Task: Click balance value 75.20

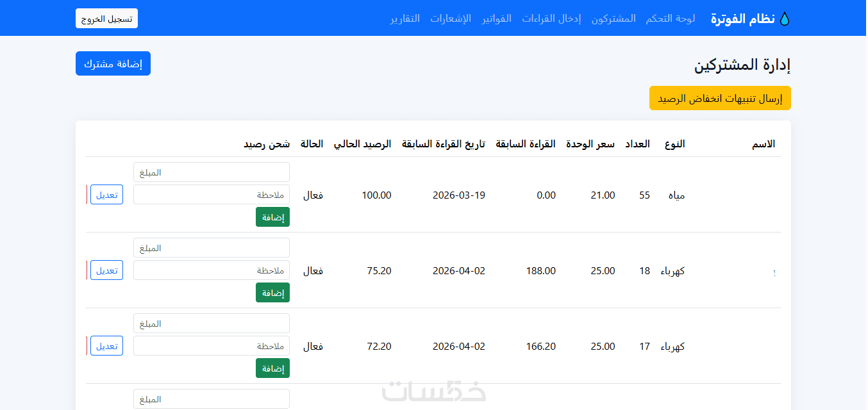Action: [379, 271]
